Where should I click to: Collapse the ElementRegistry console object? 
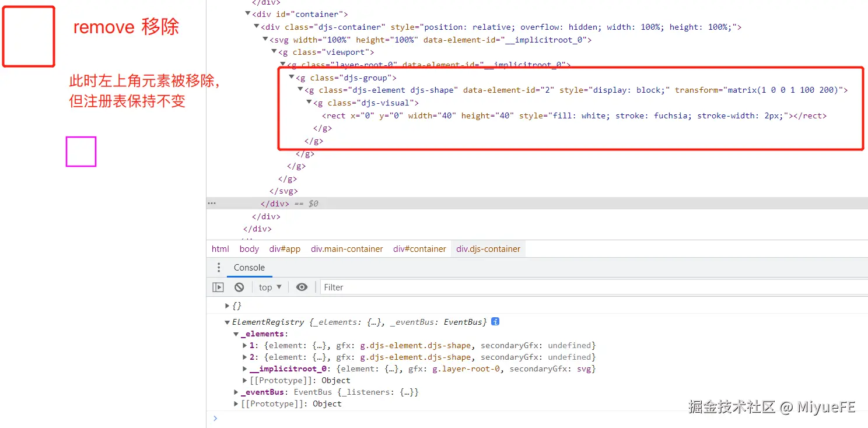pos(228,322)
